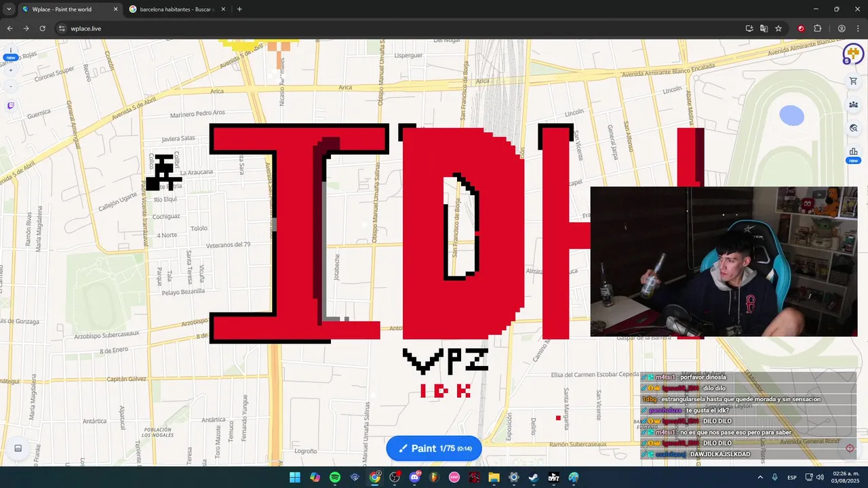Open the Twitch icon on left sidebar
Viewport: 868px width, 488px height.
[10, 106]
